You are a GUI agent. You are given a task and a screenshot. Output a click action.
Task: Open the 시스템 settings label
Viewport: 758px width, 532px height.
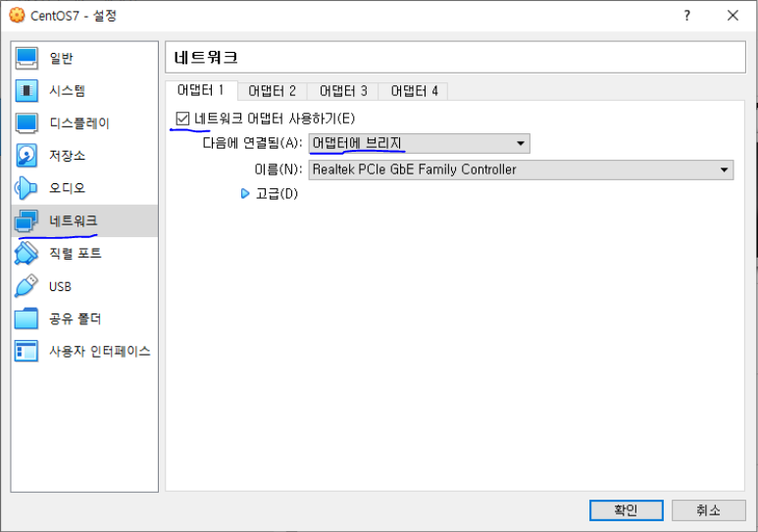pyautogui.click(x=68, y=91)
